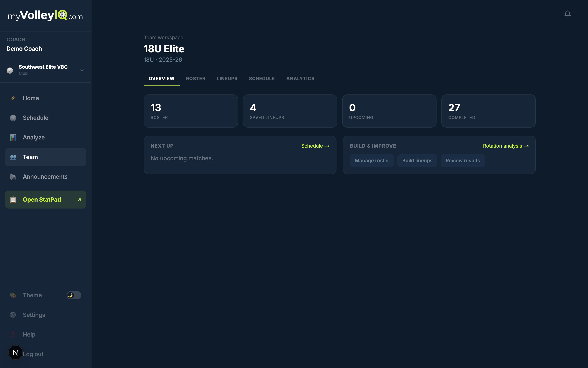Follow the Rotation analysis → link
Viewport: 588px width, 368px height.
tap(506, 146)
